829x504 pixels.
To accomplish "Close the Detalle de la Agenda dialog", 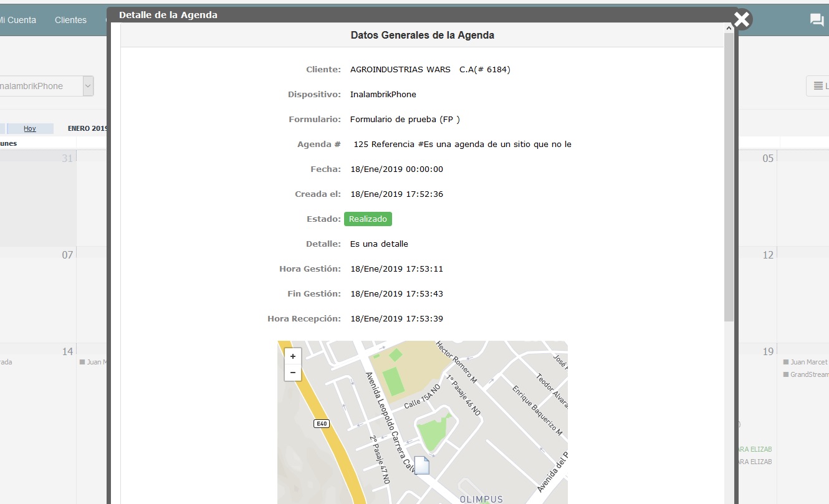I will tap(741, 20).
